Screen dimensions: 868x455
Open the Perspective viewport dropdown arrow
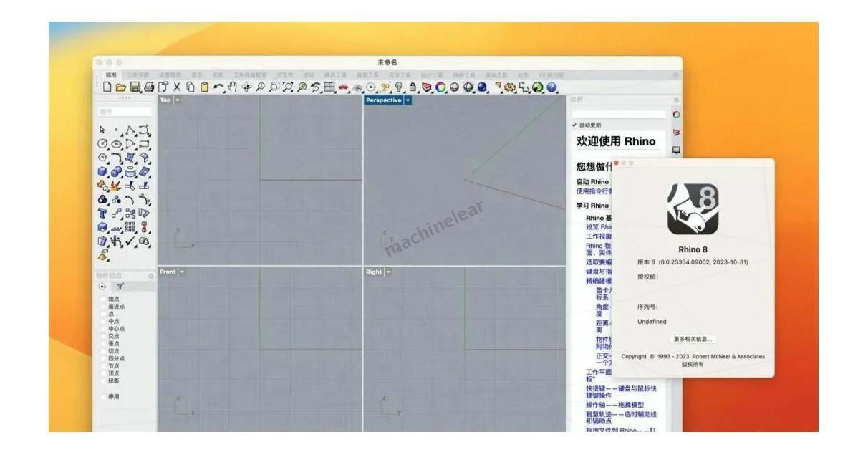pos(408,101)
